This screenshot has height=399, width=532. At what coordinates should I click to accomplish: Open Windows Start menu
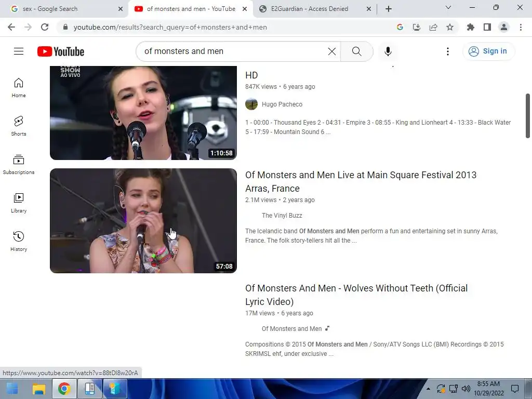(12, 389)
